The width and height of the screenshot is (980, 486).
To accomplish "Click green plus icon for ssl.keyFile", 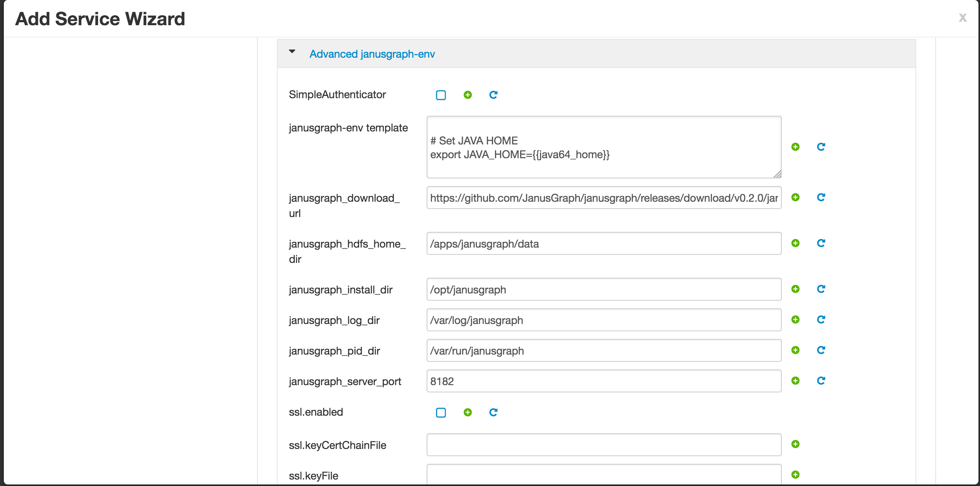I will tap(796, 475).
